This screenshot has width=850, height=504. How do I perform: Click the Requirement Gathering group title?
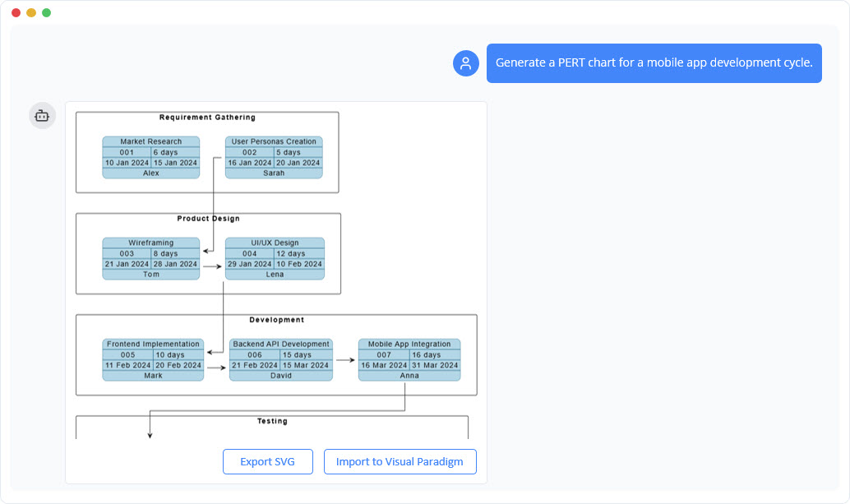pos(208,116)
